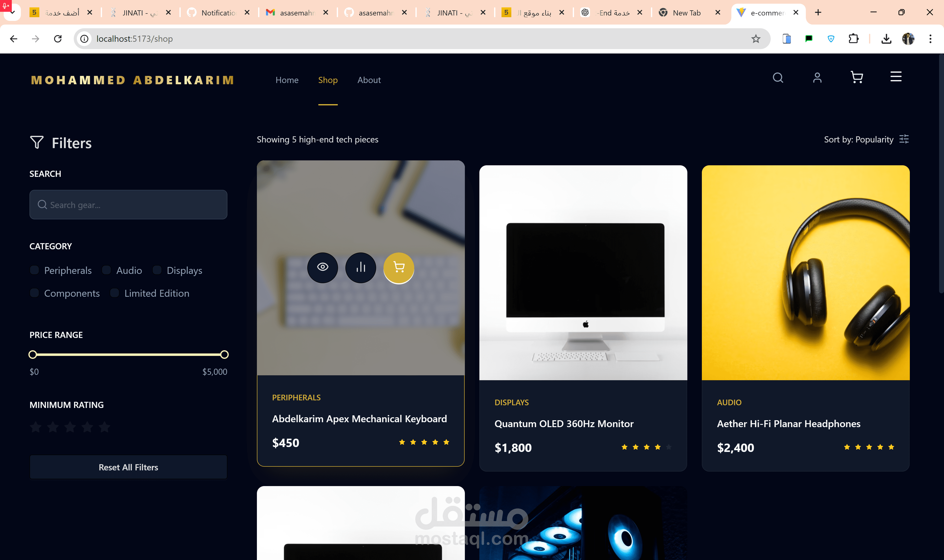
Task: Open Chrome's three-dot menu
Action: (930, 39)
